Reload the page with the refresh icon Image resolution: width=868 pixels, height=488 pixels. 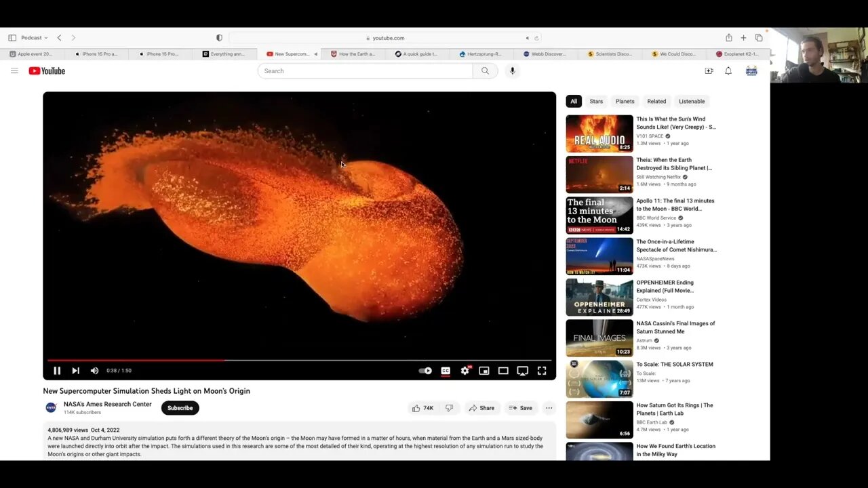(536, 38)
